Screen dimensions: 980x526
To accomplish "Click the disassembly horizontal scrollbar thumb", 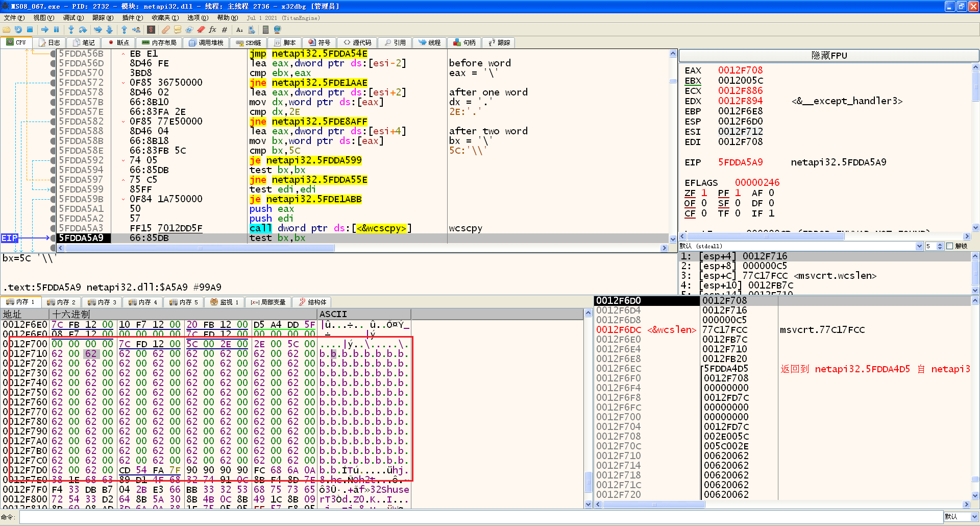I will (x=200, y=248).
